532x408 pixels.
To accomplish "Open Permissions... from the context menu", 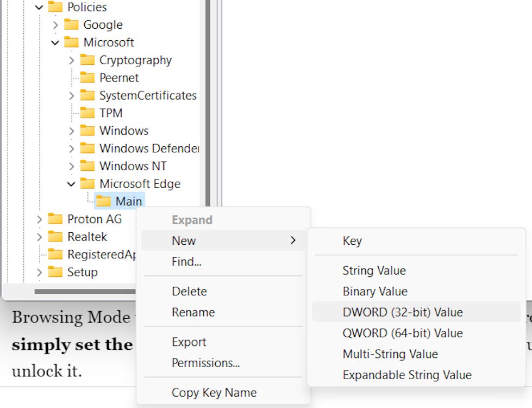I will tap(223, 363).
